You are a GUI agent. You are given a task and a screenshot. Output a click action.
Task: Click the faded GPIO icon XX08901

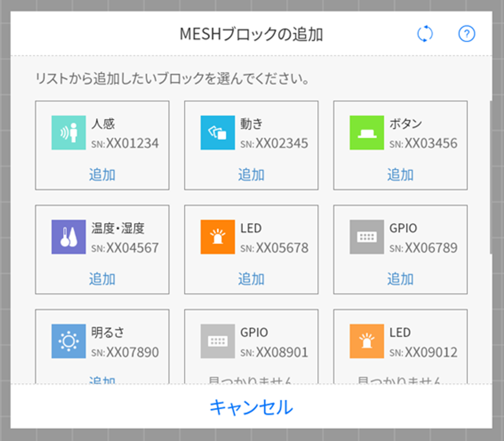click(x=217, y=341)
